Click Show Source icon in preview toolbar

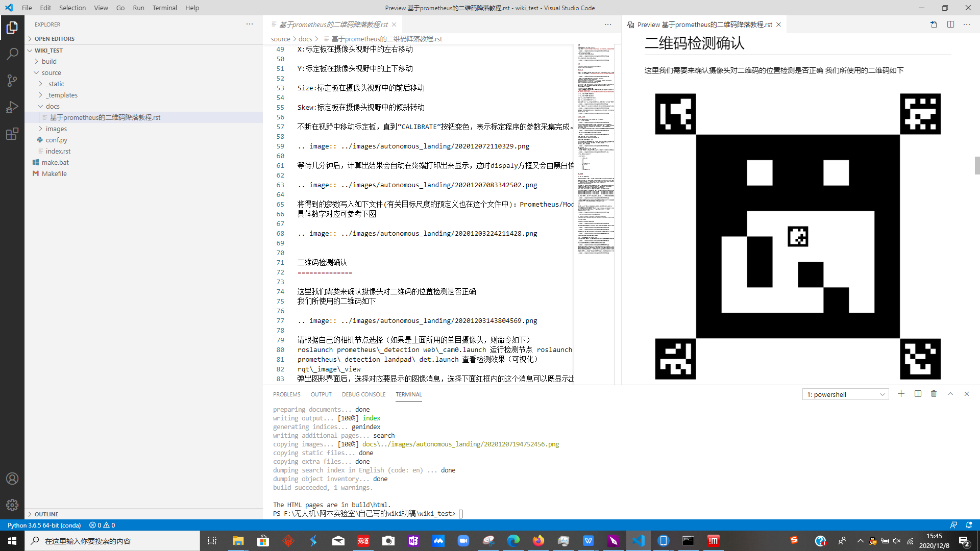pyautogui.click(x=934, y=24)
